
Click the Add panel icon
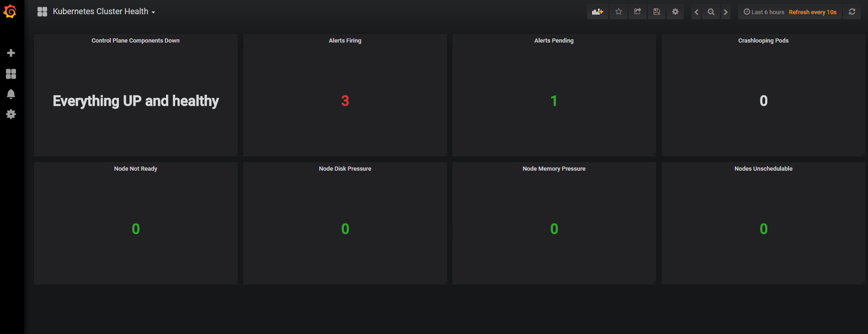pyautogui.click(x=598, y=12)
